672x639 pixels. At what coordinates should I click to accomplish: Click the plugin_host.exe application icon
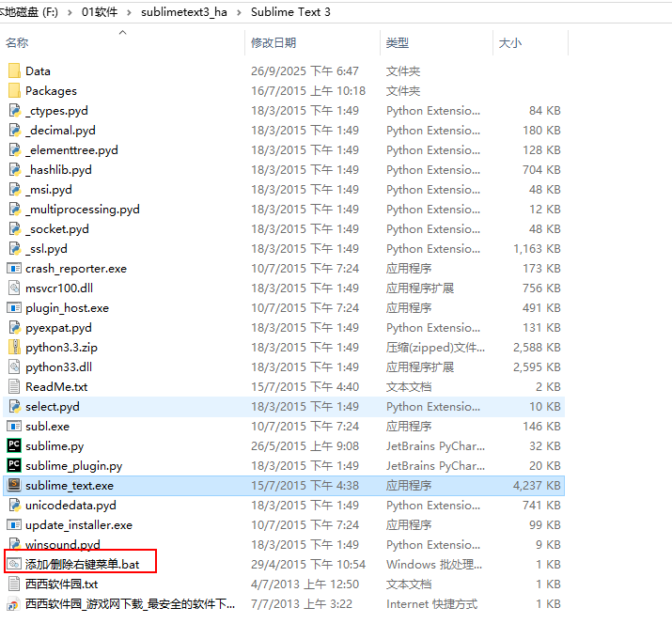pos(14,307)
